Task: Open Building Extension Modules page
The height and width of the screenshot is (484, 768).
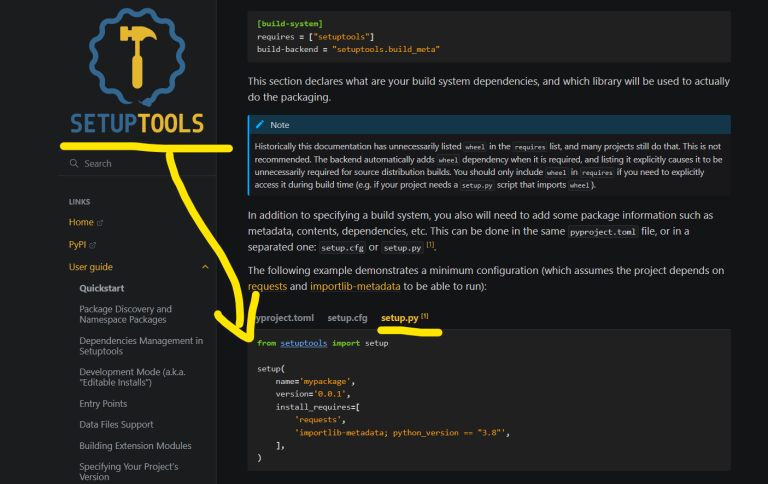Action: [x=135, y=445]
